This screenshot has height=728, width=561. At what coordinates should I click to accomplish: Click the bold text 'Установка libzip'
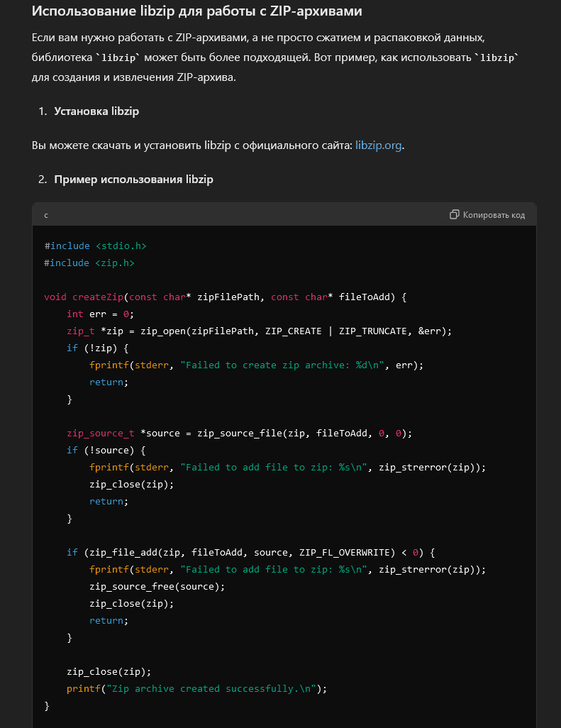97,111
